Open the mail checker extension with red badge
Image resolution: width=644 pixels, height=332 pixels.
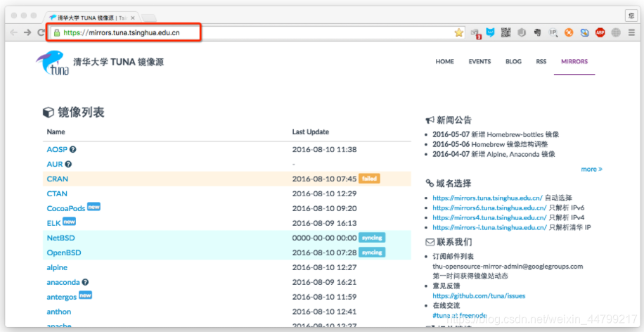pyautogui.click(x=475, y=33)
